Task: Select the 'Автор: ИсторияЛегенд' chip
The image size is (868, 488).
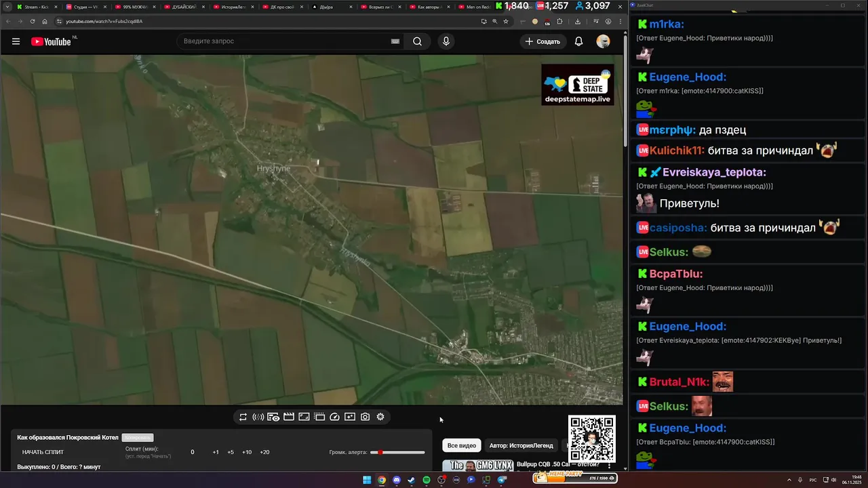Action: (521, 445)
